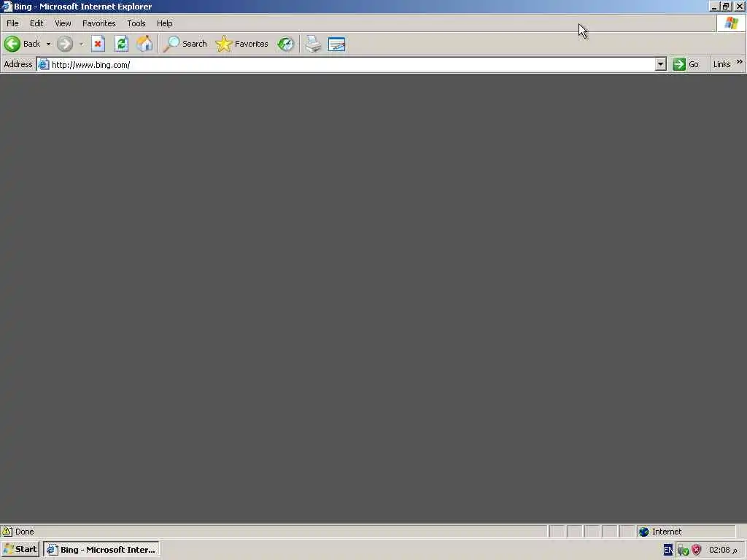
Task: Select the Bing Internet Explorer taskbar button
Action: tap(101, 550)
